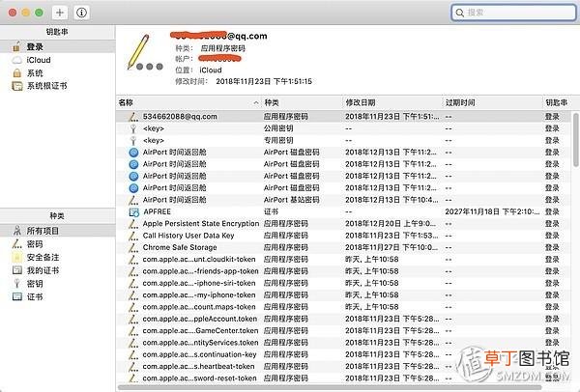Click the 2027年11月18日 expiry cell of APFREE

(492, 211)
